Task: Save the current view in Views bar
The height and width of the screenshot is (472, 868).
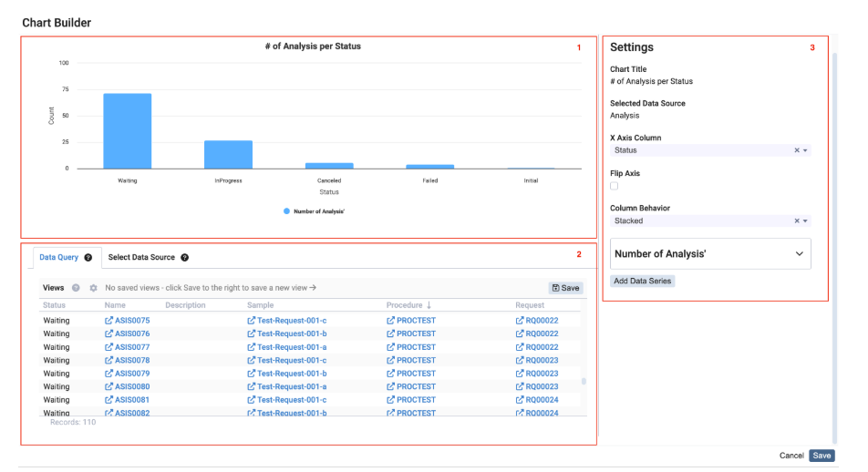Action: click(x=565, y=288)
